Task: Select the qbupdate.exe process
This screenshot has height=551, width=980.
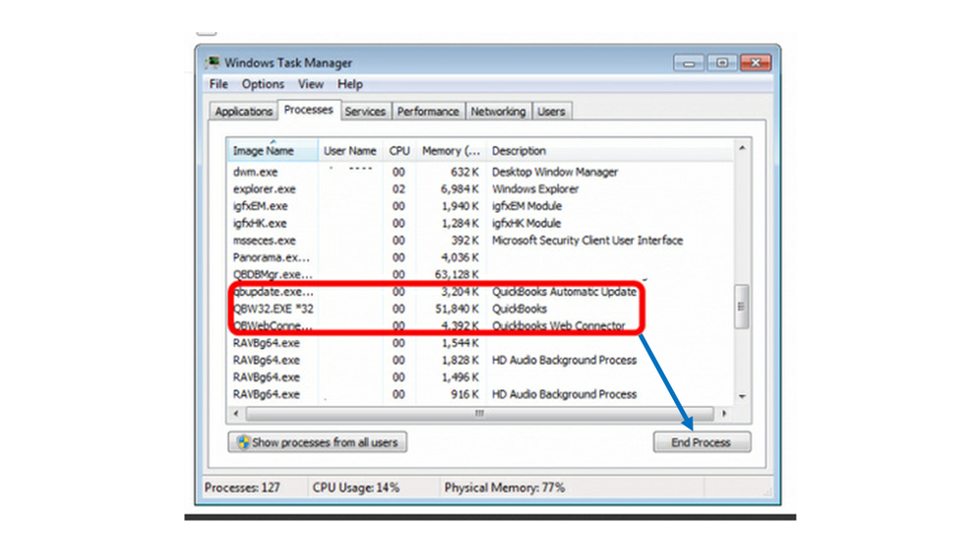Action: [x=480, y=292]
